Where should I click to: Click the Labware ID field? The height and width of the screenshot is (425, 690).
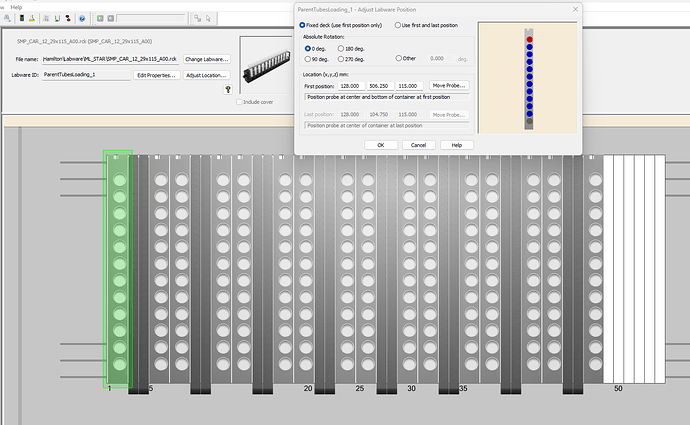coord(86,75)
